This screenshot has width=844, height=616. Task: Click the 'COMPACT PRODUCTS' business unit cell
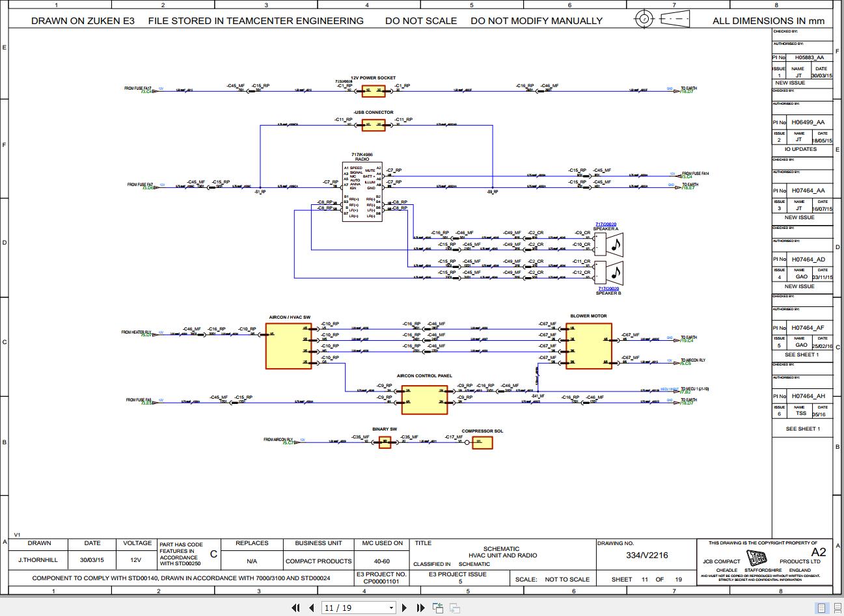tap(319, 561)
